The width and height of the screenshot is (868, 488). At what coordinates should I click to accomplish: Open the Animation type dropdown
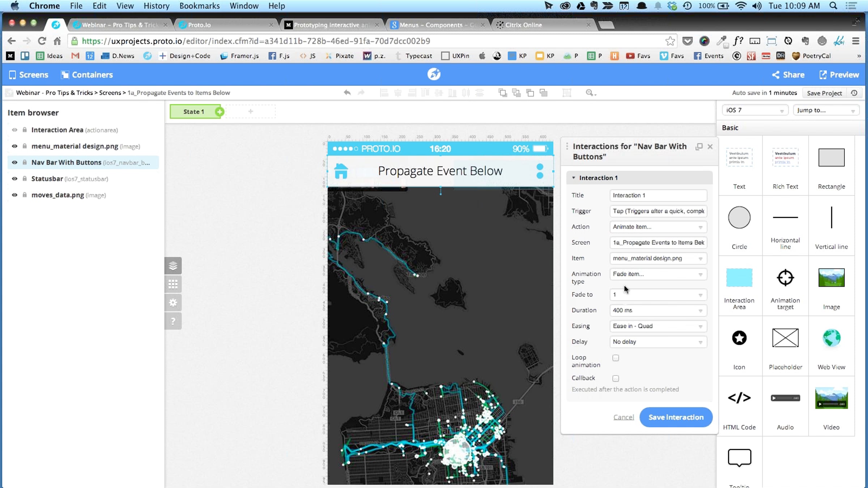(x=658, y=274)
